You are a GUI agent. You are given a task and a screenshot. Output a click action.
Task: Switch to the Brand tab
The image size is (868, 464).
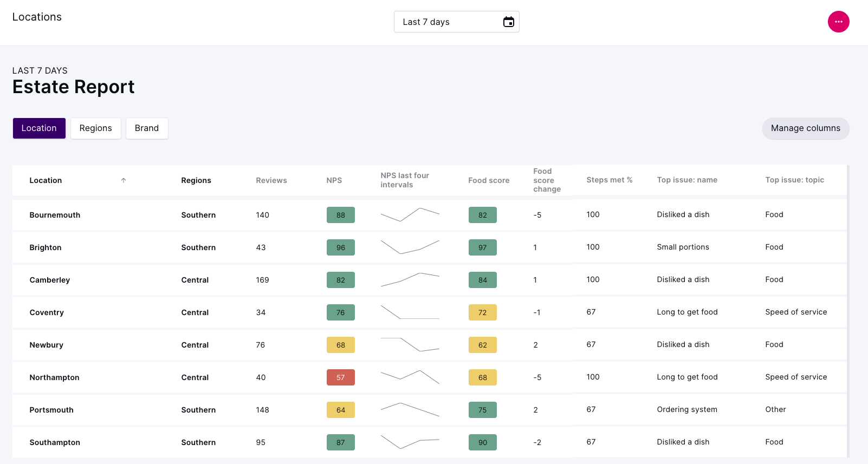147,128
